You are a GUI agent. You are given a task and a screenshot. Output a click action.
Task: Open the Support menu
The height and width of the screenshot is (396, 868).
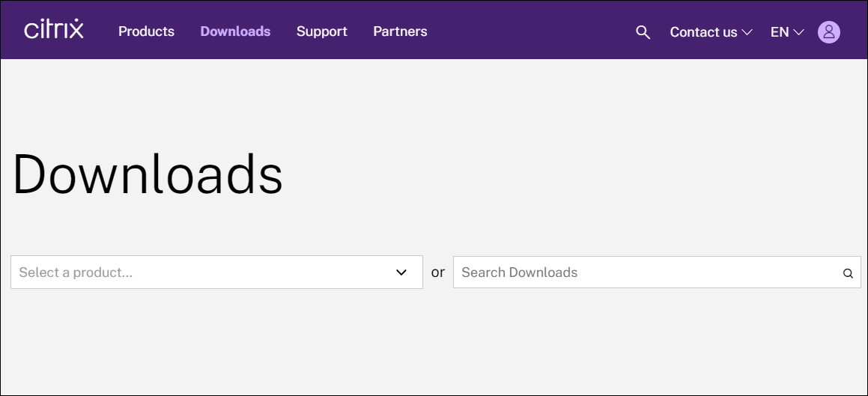click(321, 31)
